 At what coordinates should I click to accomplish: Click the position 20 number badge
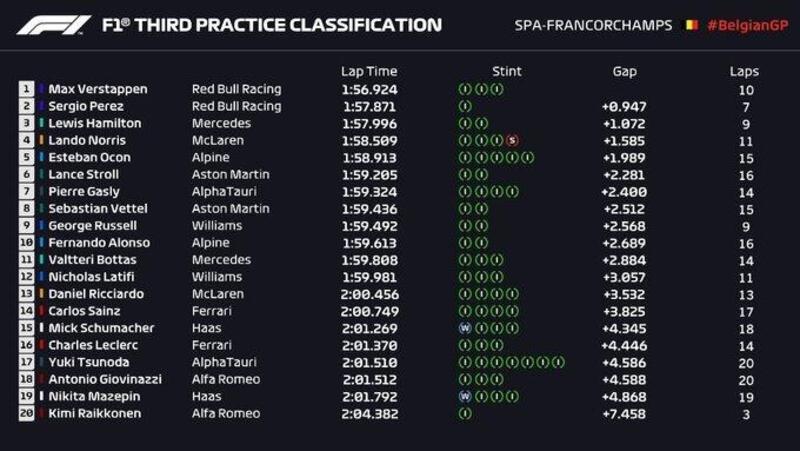click(26, 413)
